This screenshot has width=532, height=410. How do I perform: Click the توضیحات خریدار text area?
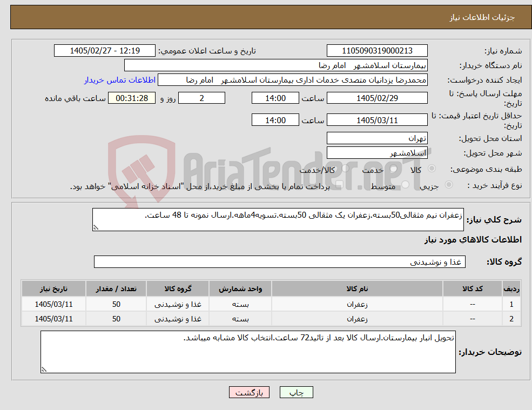click(248, 352)
